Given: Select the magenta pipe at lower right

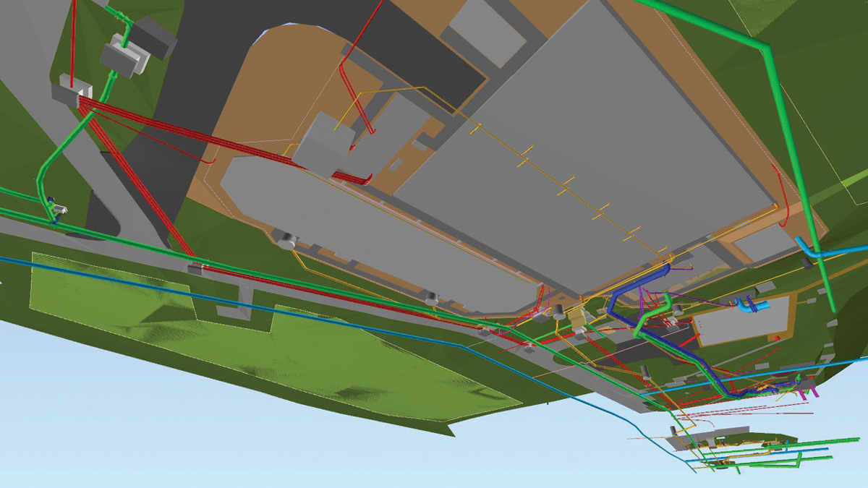Looking at the screenshot, I should click(x=812, y=391).
